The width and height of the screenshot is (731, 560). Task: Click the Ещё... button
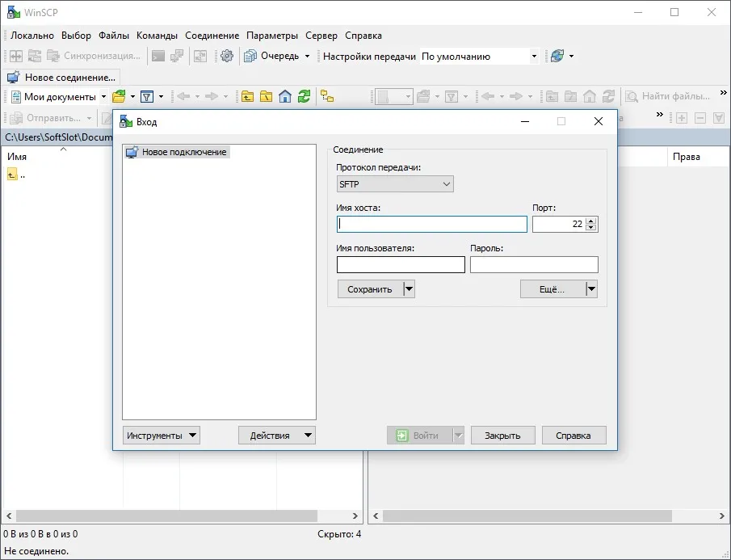point(552,289)
